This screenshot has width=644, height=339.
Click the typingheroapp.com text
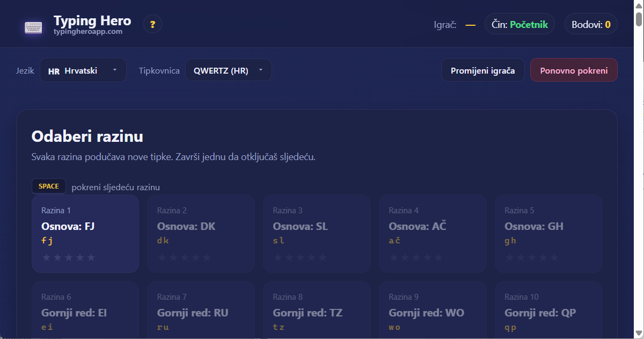pos(88,32)
